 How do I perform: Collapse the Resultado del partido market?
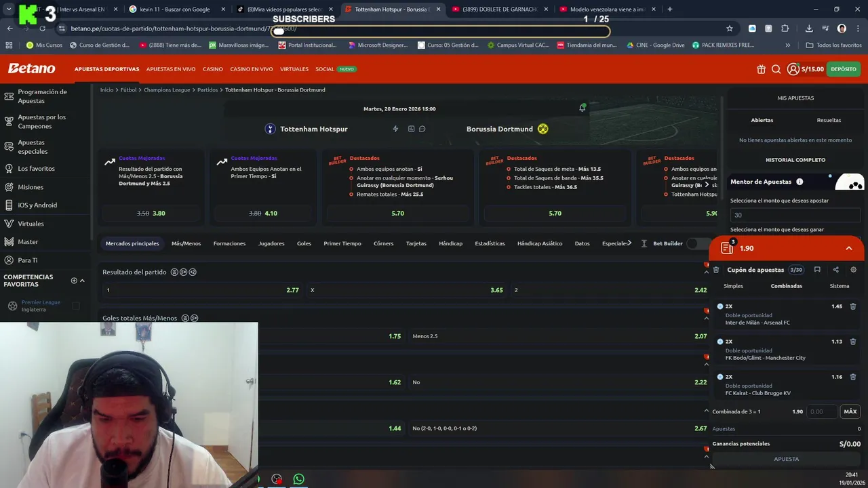706,272
